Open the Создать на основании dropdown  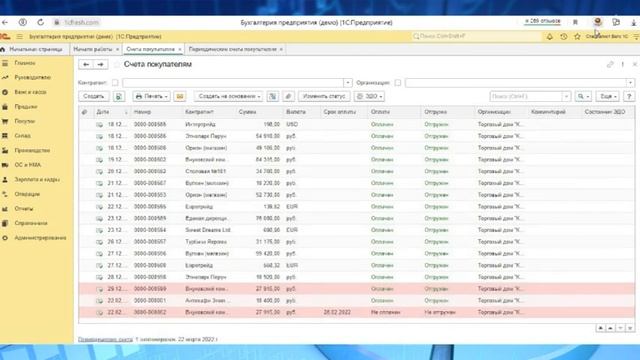coord(229,96)
